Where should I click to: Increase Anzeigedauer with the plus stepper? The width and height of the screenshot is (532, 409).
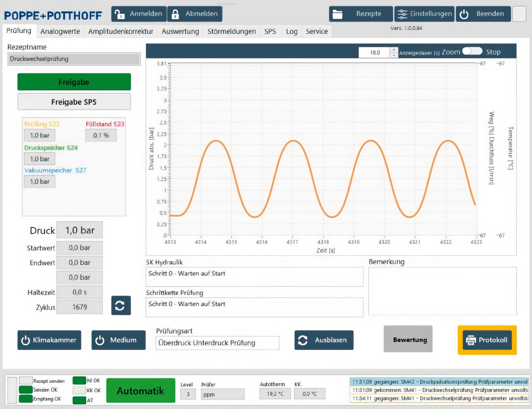pos(394,50)
